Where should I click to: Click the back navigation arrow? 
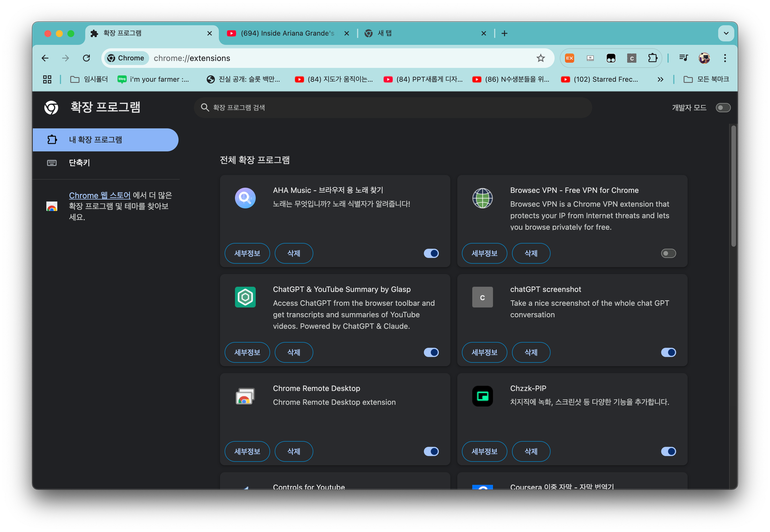[45, 58]
